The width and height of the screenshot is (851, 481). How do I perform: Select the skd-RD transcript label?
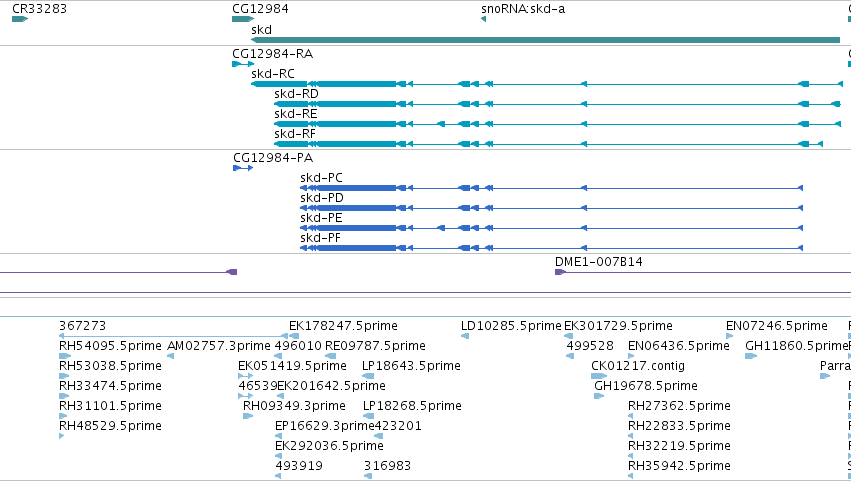(296, 94)
